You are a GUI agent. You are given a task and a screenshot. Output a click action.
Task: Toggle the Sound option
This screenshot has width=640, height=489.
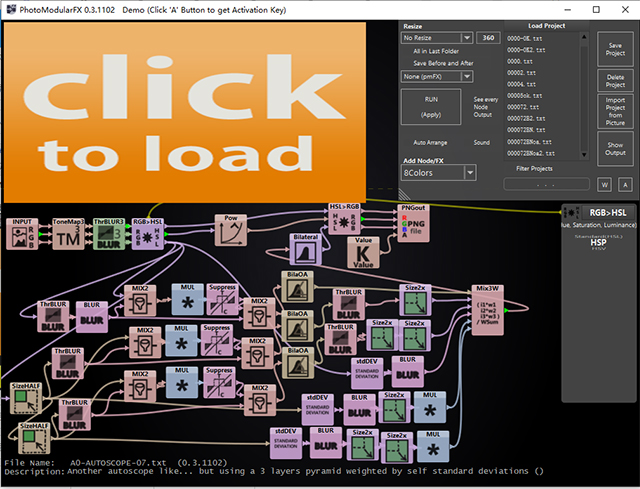(x=482, y=142)
